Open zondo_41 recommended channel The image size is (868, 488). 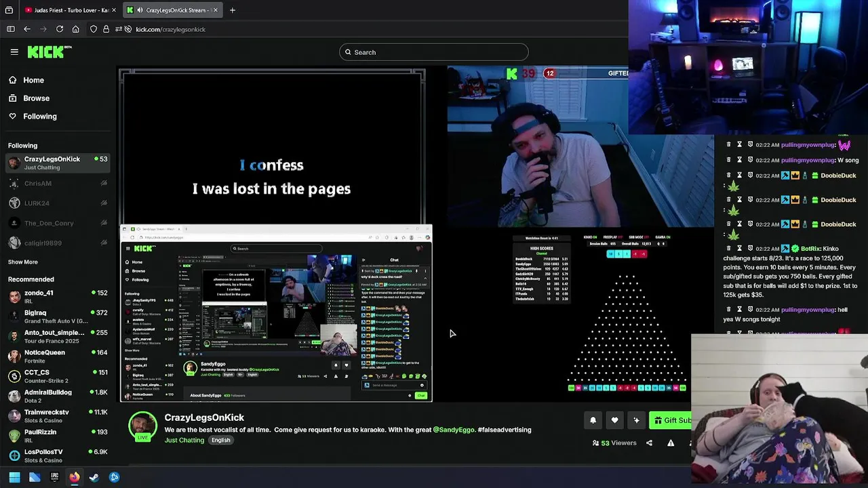[x=58, y=296]
